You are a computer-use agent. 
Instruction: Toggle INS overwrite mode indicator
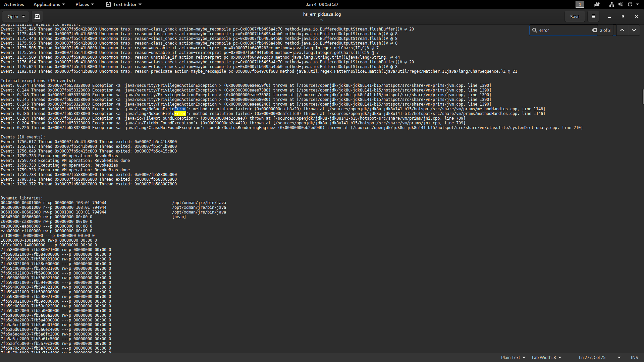pyautogui.click(x=634, y=357)
